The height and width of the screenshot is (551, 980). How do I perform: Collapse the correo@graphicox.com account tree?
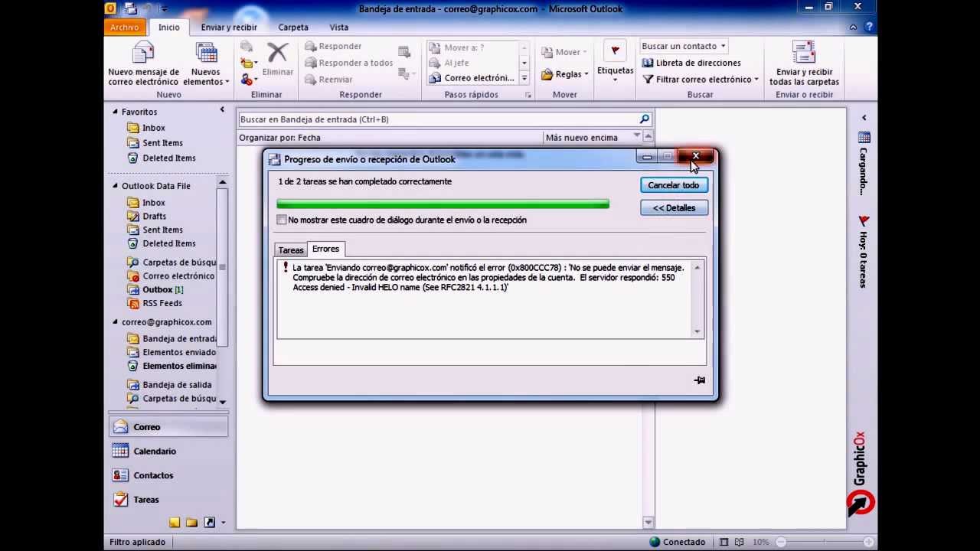116,322
